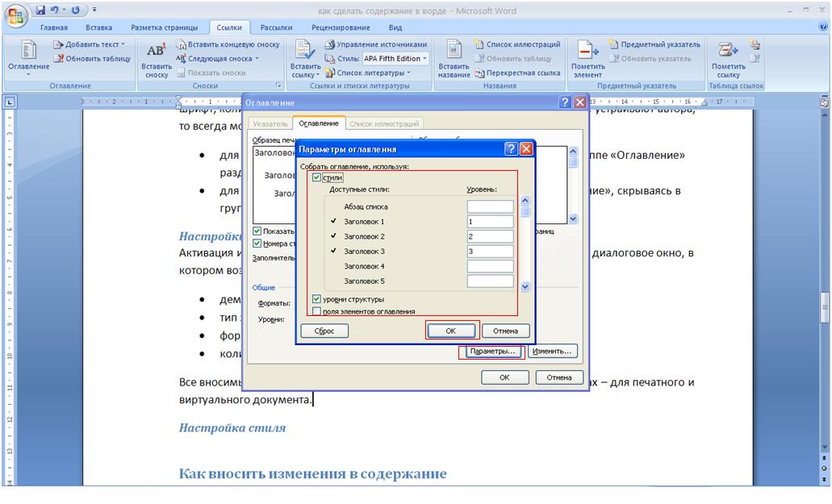Click level field for Абзац списка
The height and width of the screenshot is (504, 832).
(491, 206)
